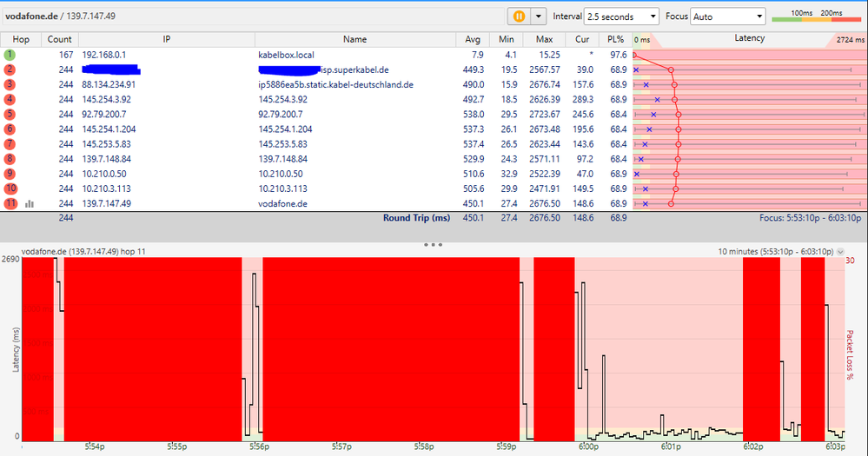Sort by the PL% column header
Image resolution: width=868 pixels, height=456 pixels.
[615, 39]
